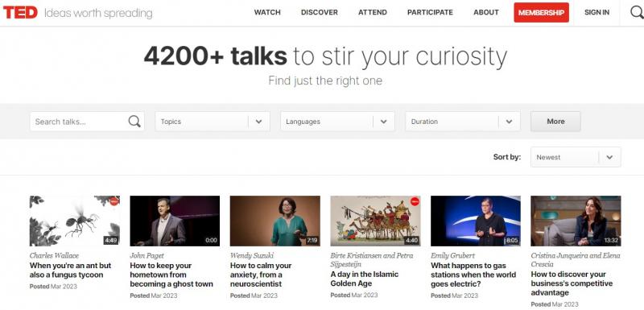644x310 pixels.
Task: Click title A day in the Islamic Golden Age
Action: tap(365, 279)
